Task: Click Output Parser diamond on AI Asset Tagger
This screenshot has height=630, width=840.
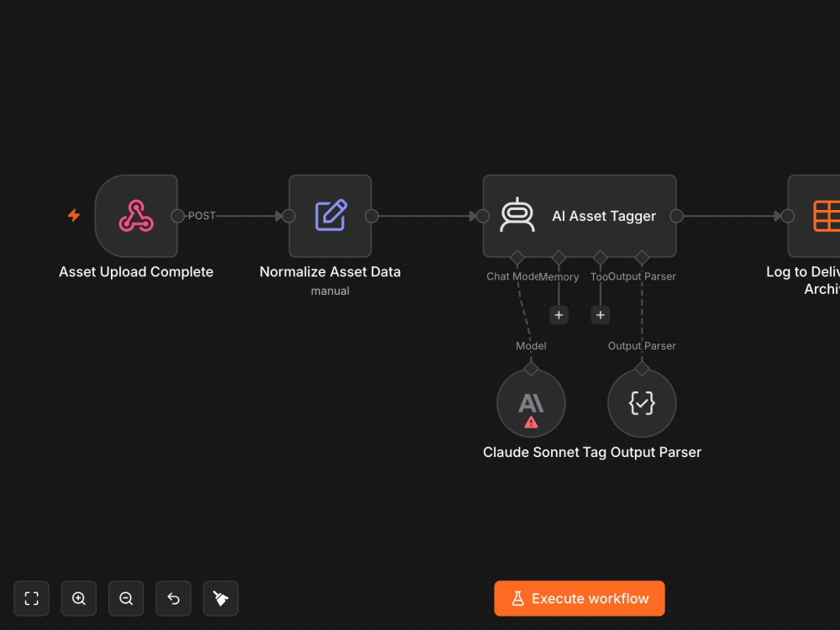Action: [x=642, y=258]
